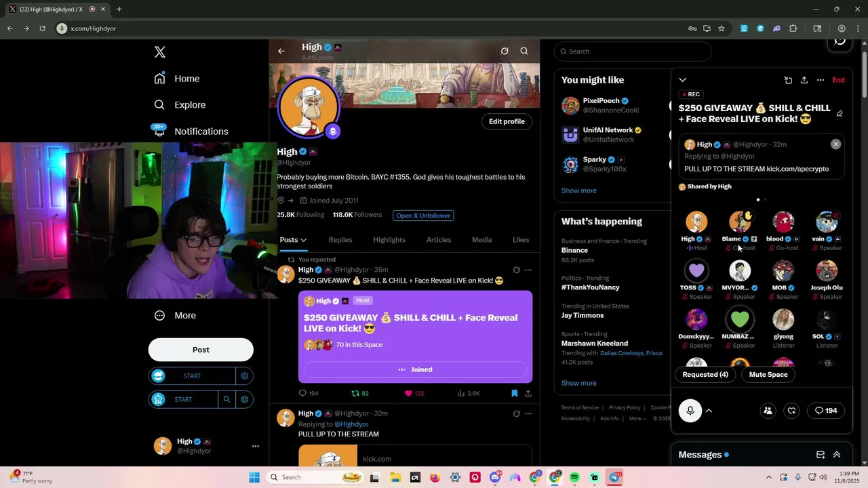
Task: Like the giveaway post (122)
Action: point(414,393)
